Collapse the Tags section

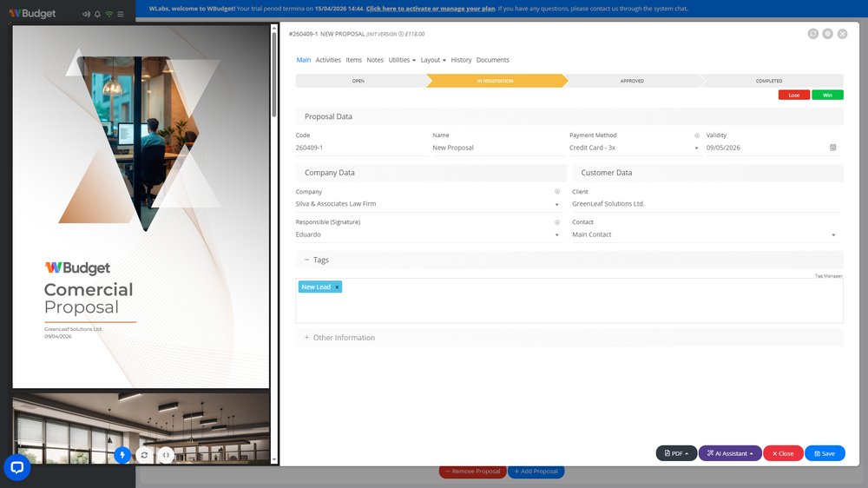(x=306, y=260)
